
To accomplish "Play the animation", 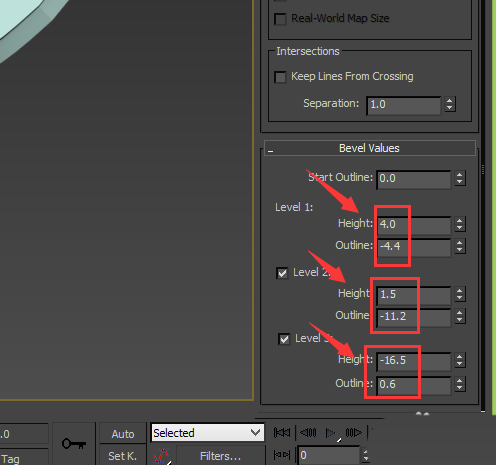I will [331, 433].
